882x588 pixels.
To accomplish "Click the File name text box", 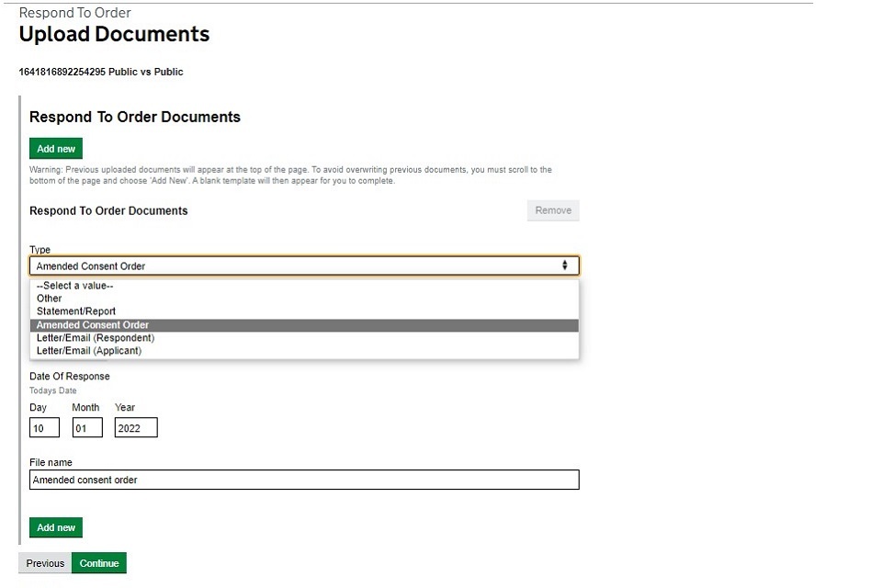I will [x=304, y=480].
